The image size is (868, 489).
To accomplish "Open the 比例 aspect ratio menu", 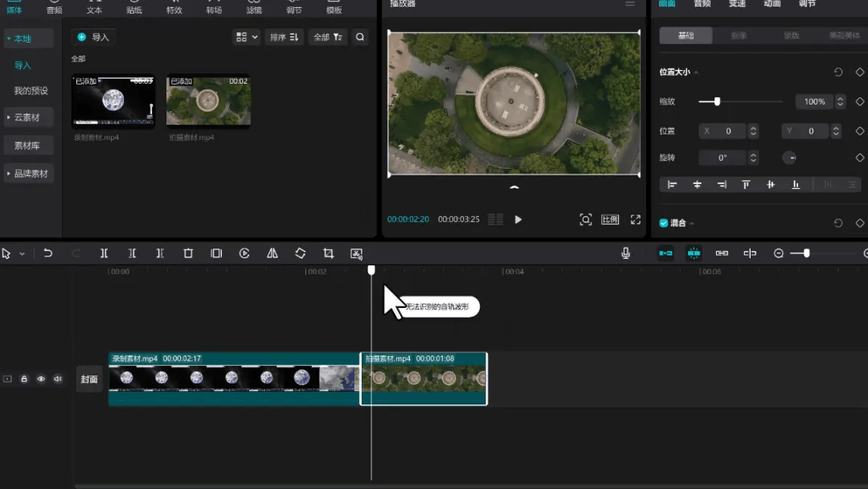I will (610, 220).
